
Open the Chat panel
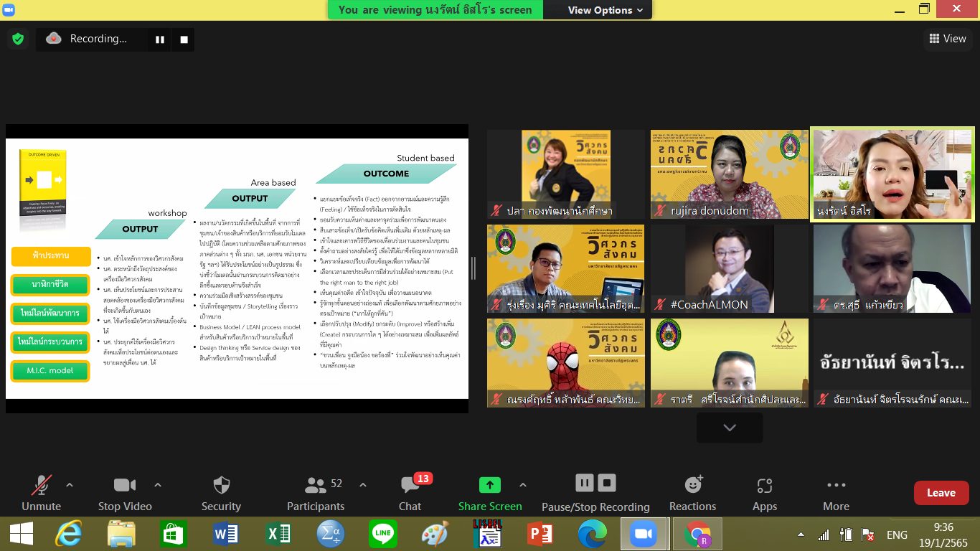pyautogui.click(x=410, y=494)
